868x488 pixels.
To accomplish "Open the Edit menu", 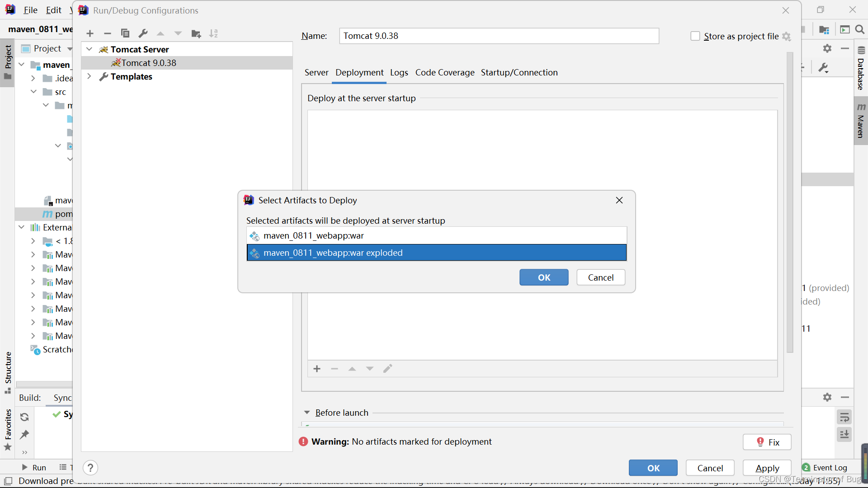I will click(54, 10).
